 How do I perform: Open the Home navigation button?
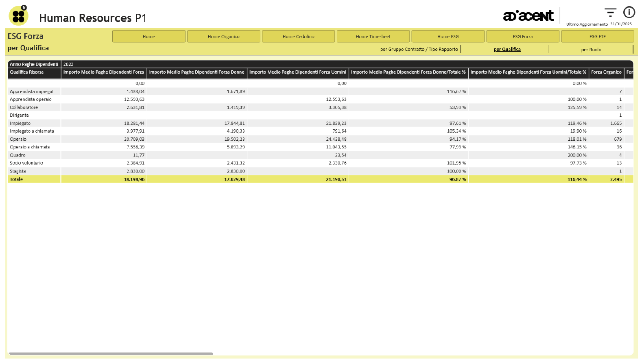149,37
